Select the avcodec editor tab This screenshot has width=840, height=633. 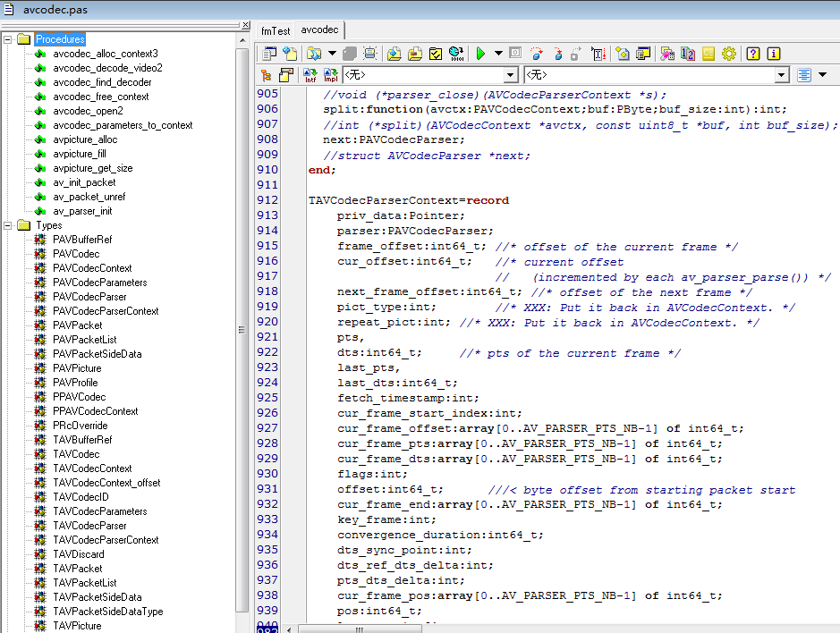[x=319, y=30]
